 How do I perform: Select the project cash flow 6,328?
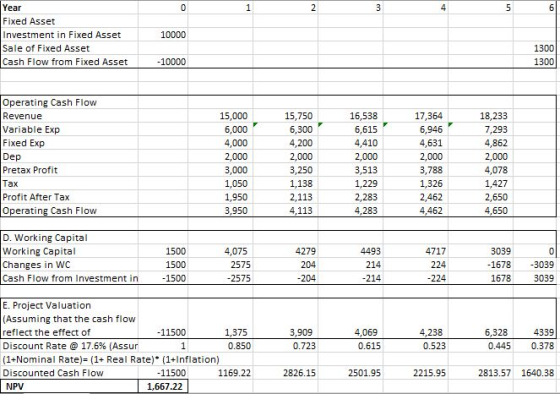coord(496,332)
